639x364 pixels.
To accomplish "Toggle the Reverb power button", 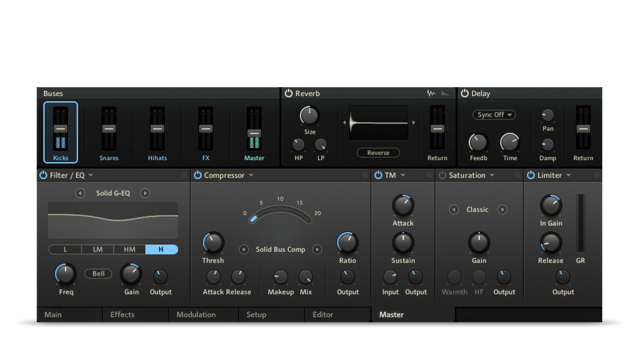I will (x=288, y=93).
